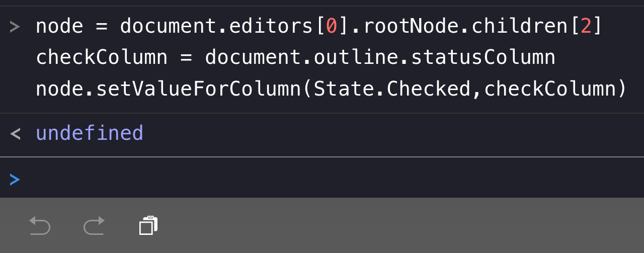Click the word children in the first line
The height and width of the screenshot is (253, 644).
(519, 26)
